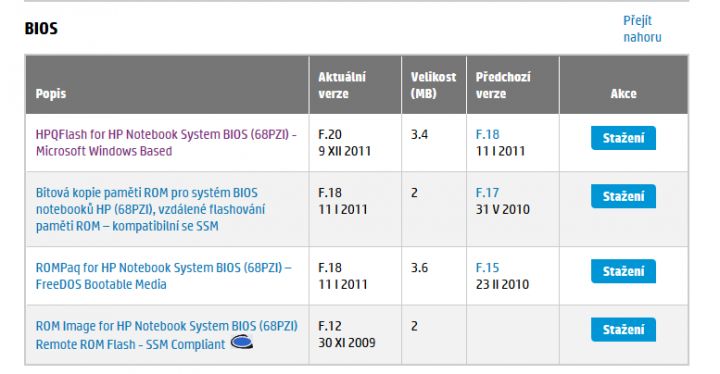Click the blue disc icon after SSM Compliant

[242, 342]
